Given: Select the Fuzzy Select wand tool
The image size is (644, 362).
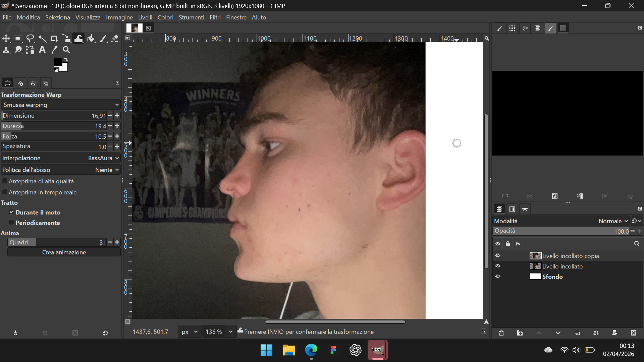Looking at the screenshot, I should tap(43, 39).
